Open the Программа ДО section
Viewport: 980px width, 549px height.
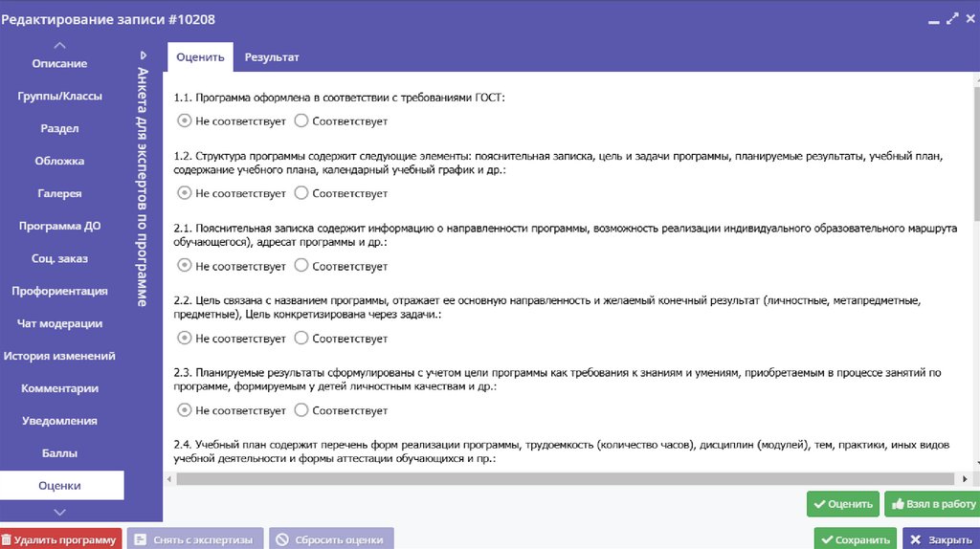click(60, 226)
